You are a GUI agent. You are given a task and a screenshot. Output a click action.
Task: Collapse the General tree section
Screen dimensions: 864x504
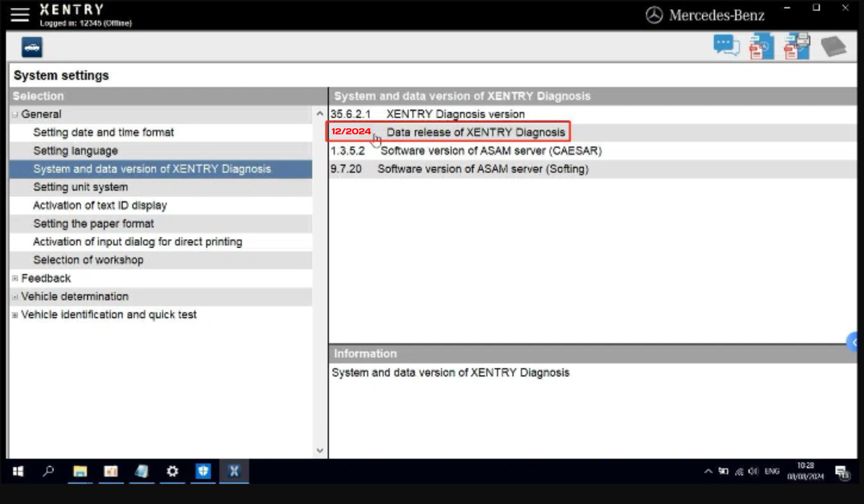[15, 114]
